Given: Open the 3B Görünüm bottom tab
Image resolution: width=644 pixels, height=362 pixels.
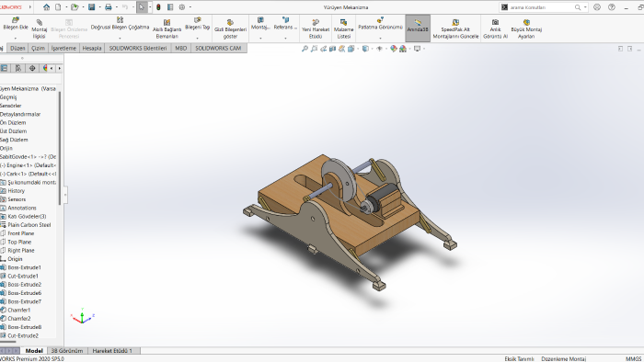Looking at the screenshot, I should pyautogui.click(x=67, y=351).
